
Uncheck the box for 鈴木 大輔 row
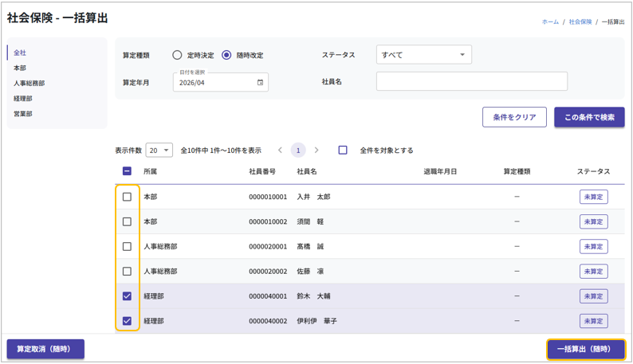coord(127,296)
